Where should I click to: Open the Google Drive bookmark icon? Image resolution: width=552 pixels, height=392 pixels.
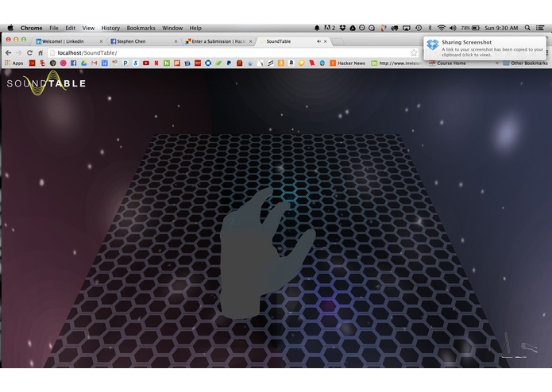pos(83,63)
